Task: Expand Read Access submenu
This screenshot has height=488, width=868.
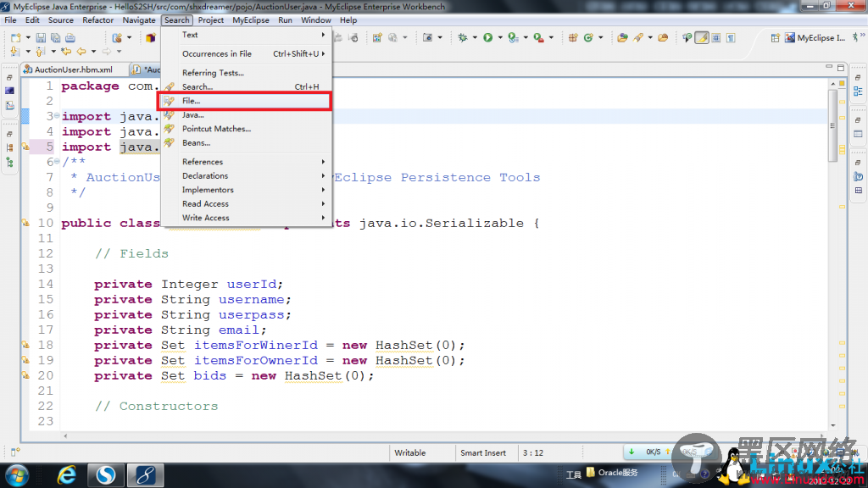Action: pyautogui.click(x=247, y=203)
